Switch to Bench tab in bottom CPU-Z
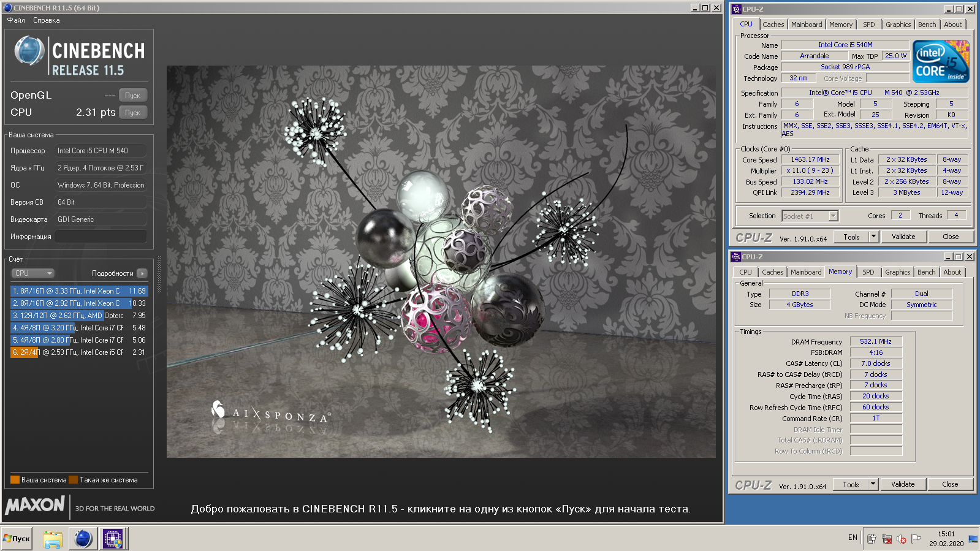 (926, 272)
